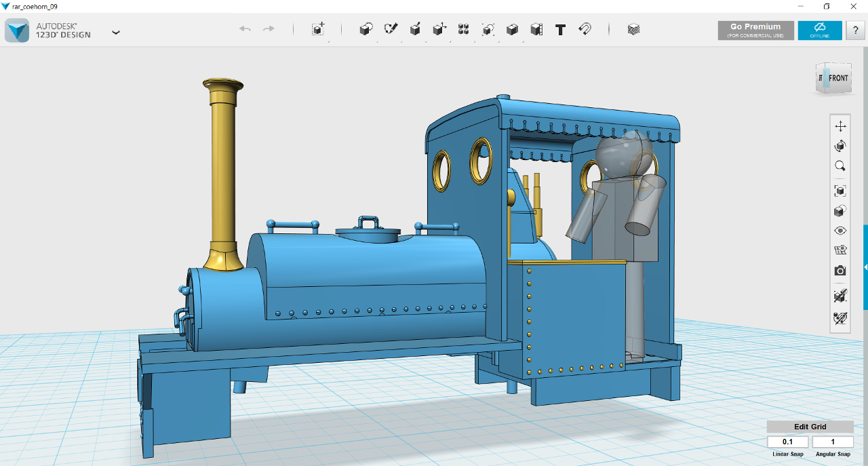Select the Text tool
The image size is (868, 466).
(x=561, y=29)
